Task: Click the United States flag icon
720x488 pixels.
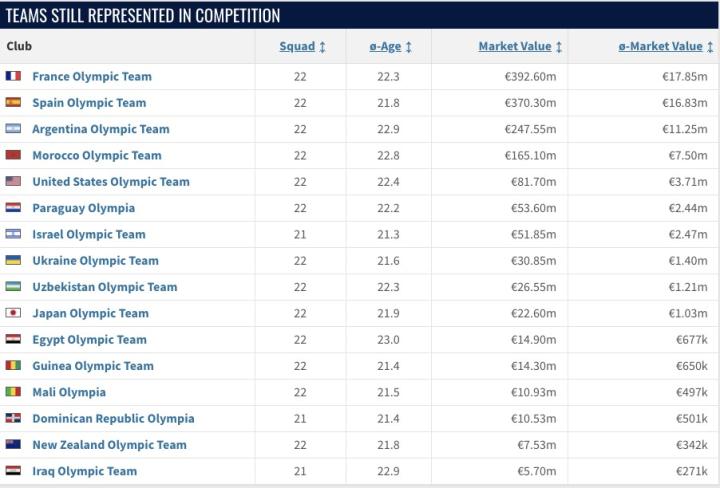Action: coord(13,181)
